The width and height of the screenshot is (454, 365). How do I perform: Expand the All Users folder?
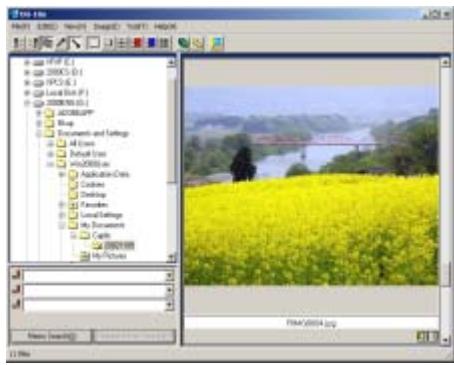50,144
